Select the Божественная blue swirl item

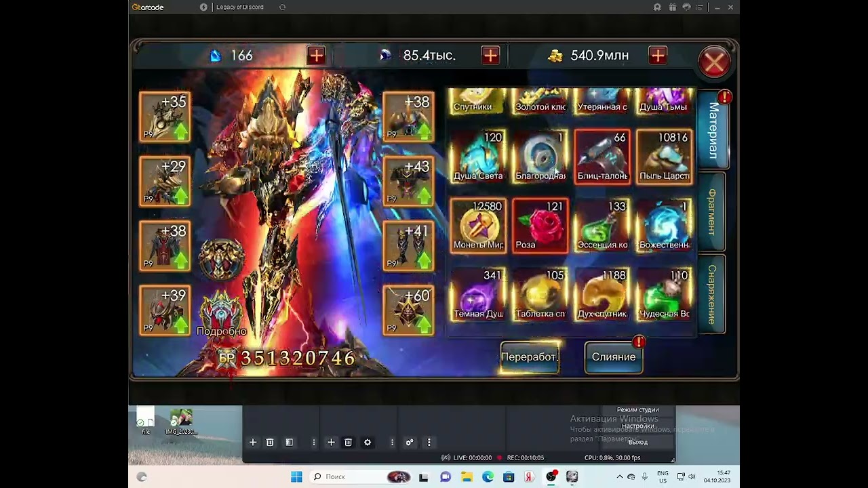[x=665, y=226]
